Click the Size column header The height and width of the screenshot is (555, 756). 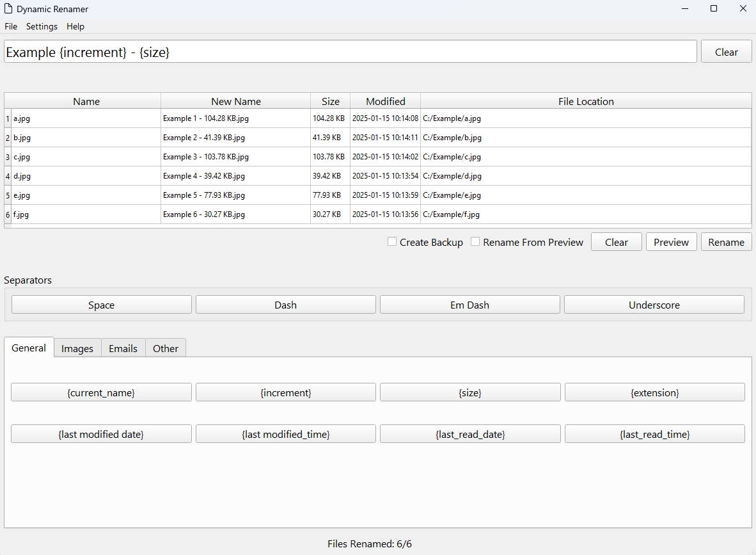pos(330,101)
